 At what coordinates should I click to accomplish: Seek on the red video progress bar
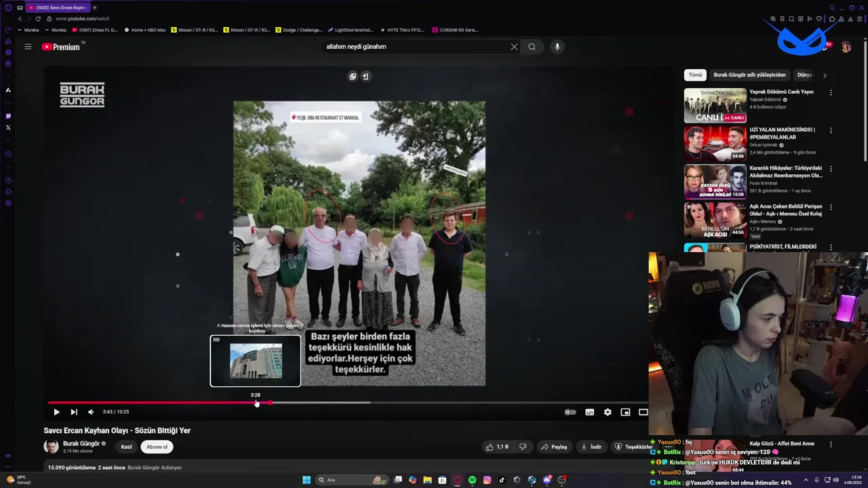159,403
